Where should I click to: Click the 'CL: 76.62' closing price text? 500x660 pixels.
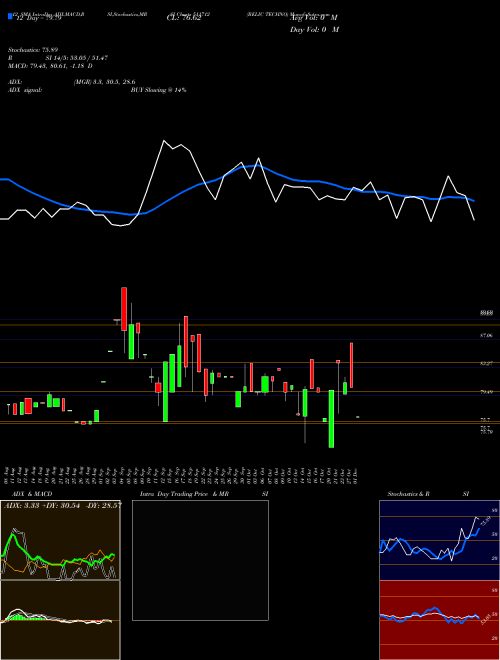pyautogui.click(x=184, y=18)
